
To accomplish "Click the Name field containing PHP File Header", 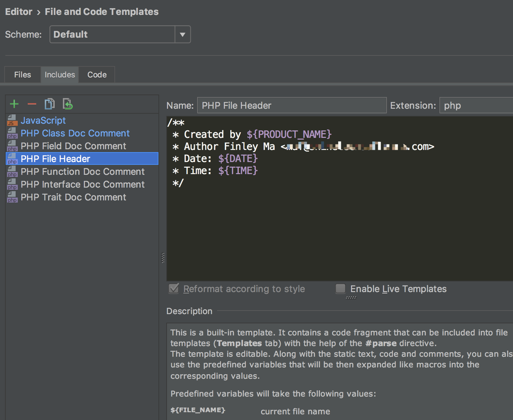I will [x=292, y=106].
